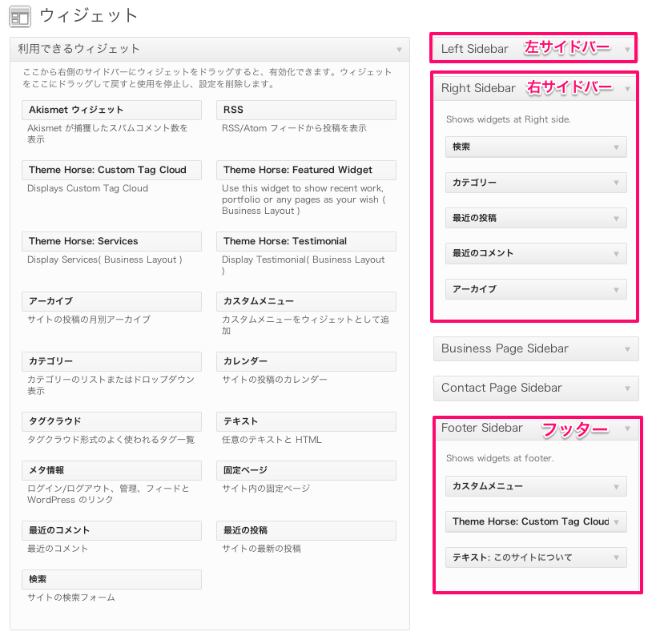Select Theme Horse: Testimonial widget

(306, 241)
